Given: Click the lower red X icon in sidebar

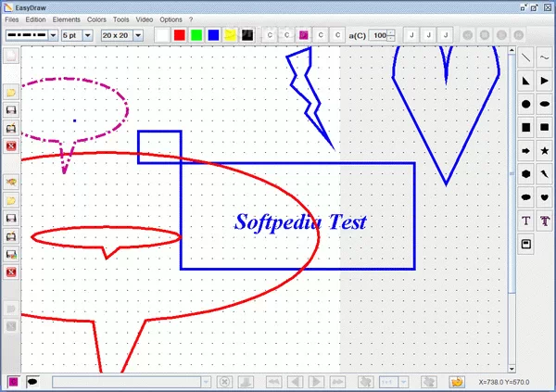Looking at the screenshot, I should 11,272.
